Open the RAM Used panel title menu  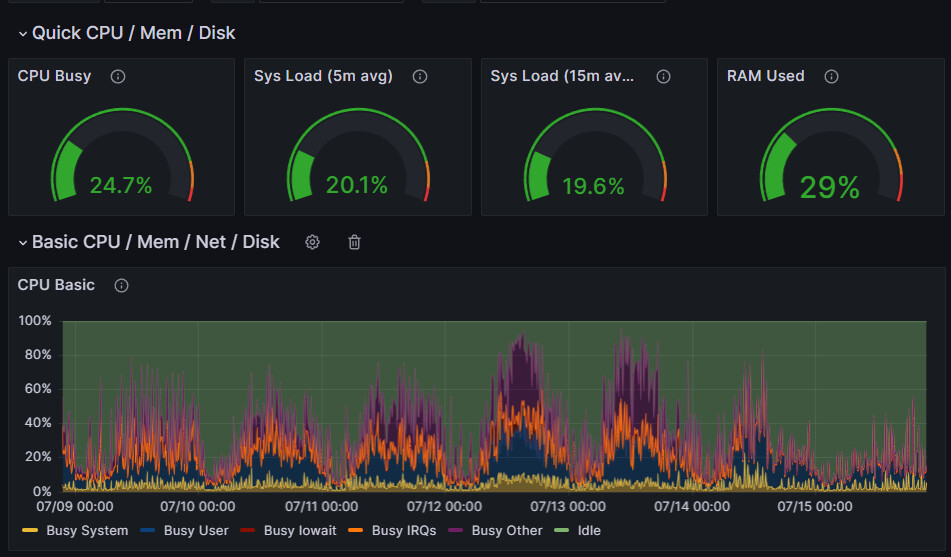pyautogui.click(x=765, y=76)
